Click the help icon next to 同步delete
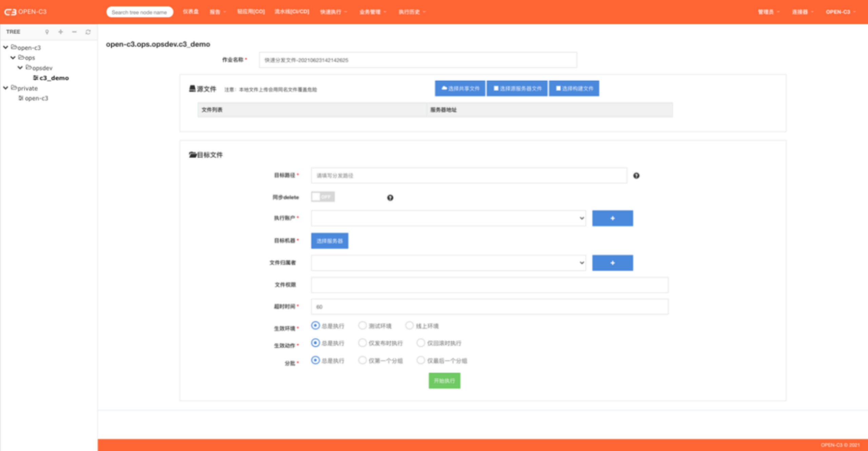The image size is (868, 451). click(390, 198)
